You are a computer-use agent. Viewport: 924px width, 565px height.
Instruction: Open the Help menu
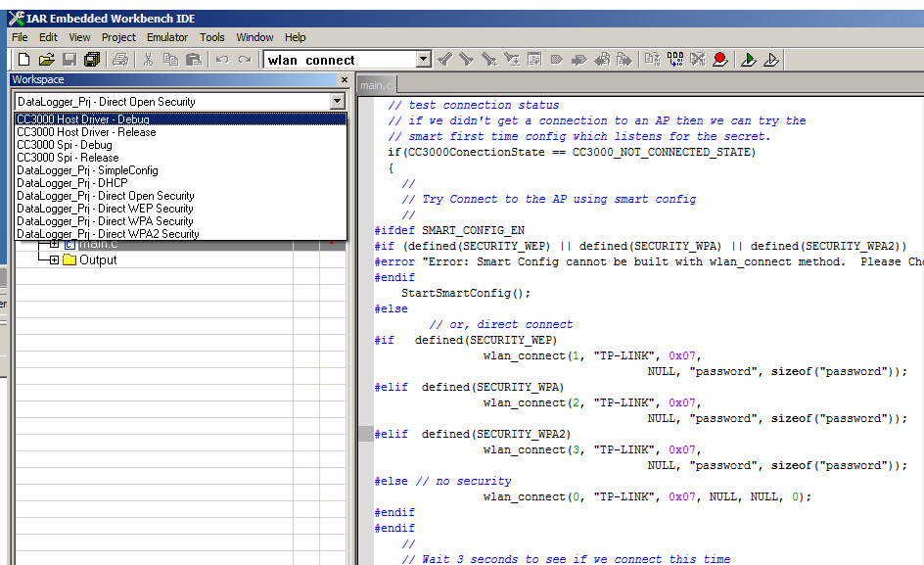(x=296, y=37)
